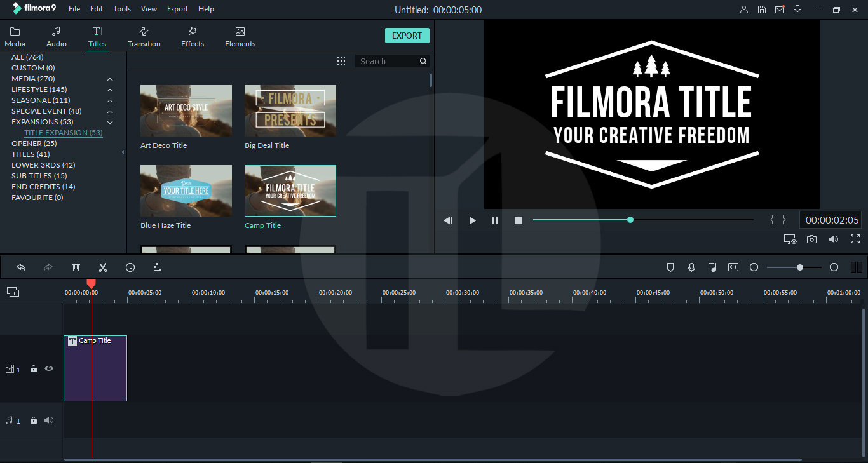Lock video track 1

(x=34, y=369)
